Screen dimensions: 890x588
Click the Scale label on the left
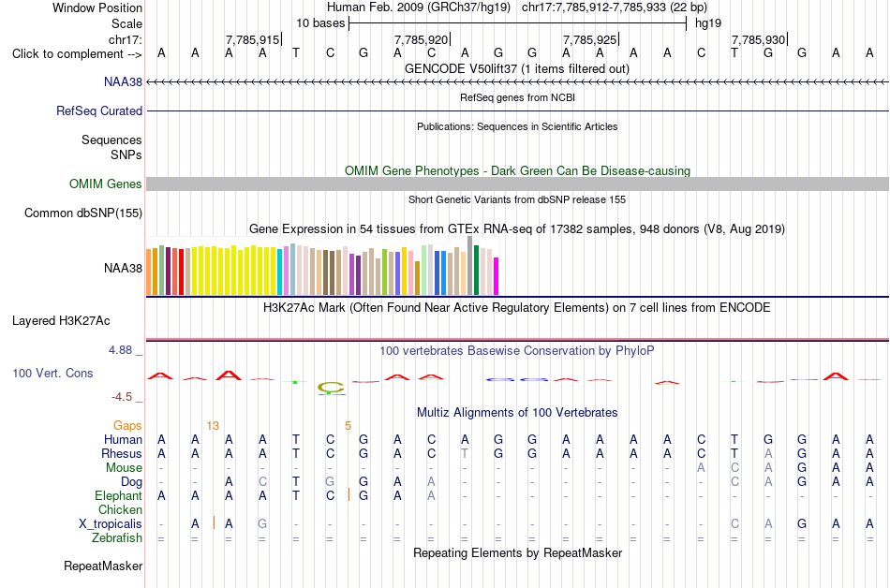pyautogui.click(x=126, y=23)
